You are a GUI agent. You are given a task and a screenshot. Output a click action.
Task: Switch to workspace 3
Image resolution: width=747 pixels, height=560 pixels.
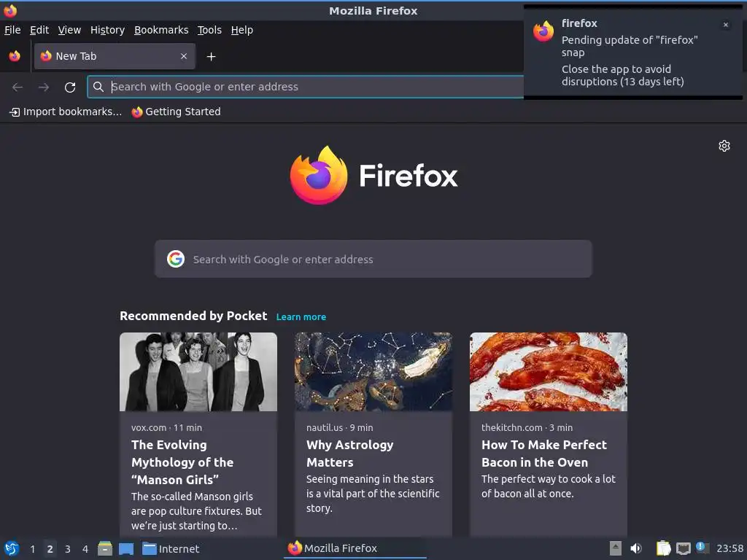(x=68, y=549)
